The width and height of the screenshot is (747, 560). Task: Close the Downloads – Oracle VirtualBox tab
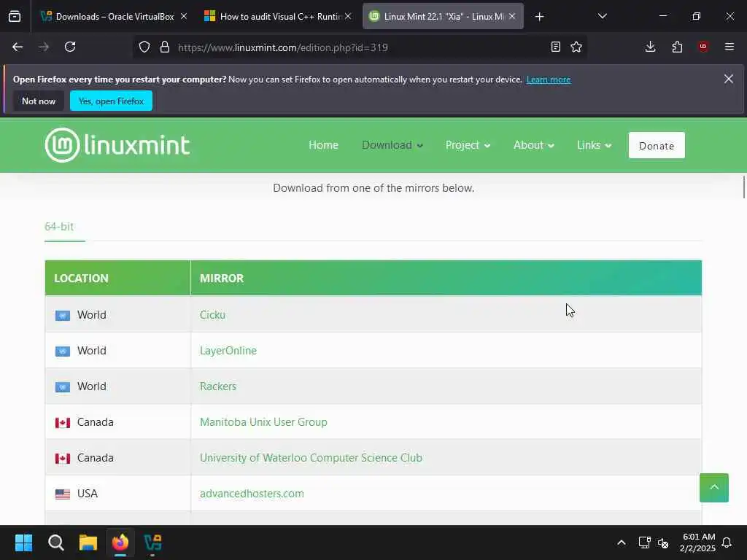(x=184, y=16)
